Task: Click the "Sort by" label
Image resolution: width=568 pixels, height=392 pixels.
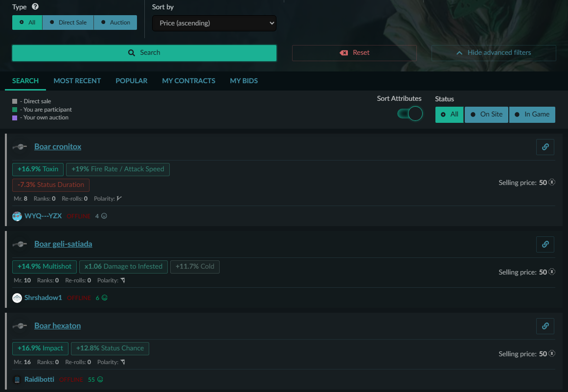Action: tap(162, 7)
